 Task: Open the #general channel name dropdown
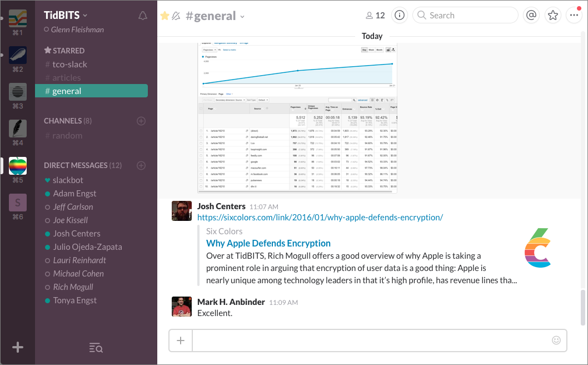(241, 16)
